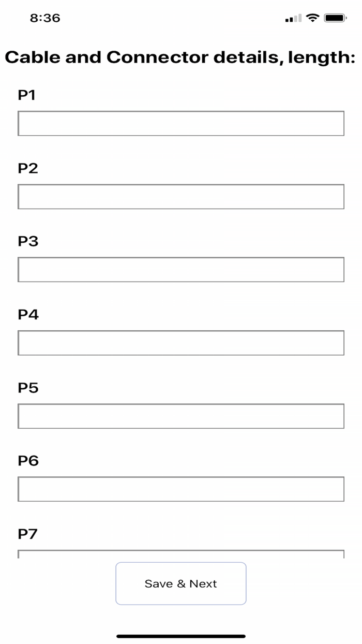Viewport: 362px width, 644px height.
Task: Click into the P4 text field
Action: pos(181,343)
